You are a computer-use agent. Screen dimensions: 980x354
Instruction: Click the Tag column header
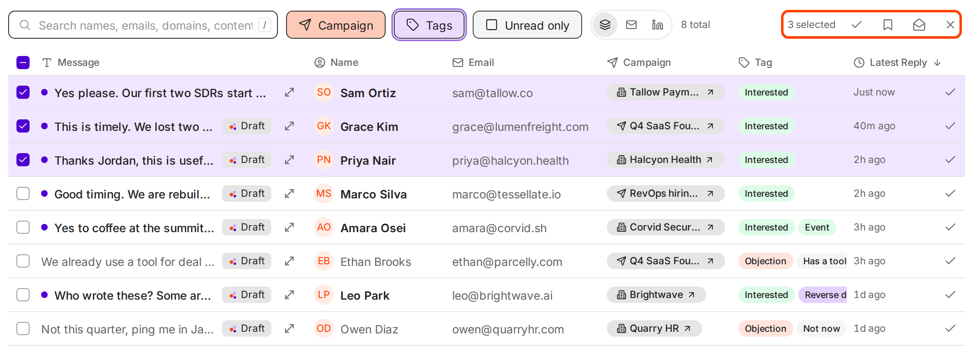pos(755,63)
